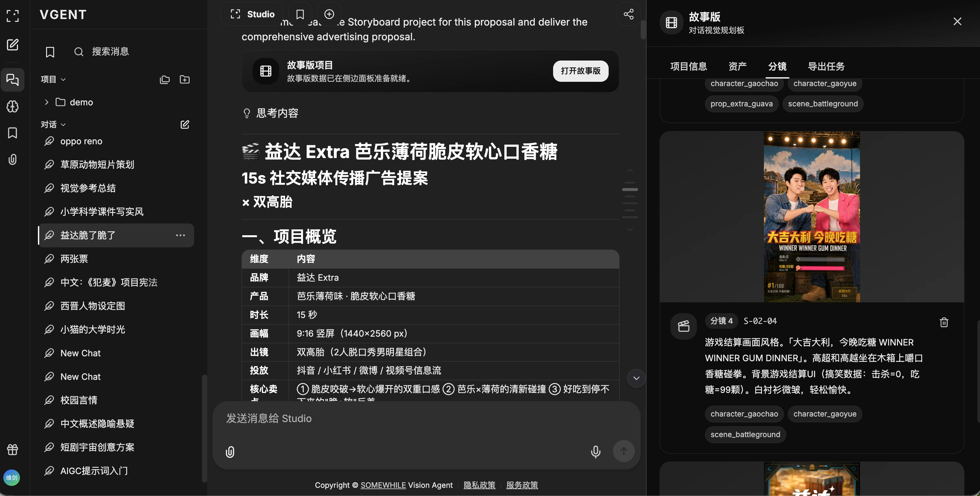Screen dimensions: 980x496
Task: Open the AIGC提示词入门 conversation
Action: pyautogui.click(x=116, y=470)
